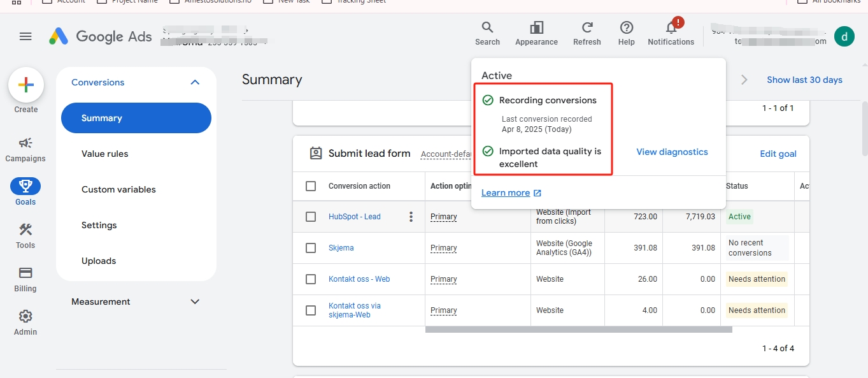Check the Kontakt oss - Web row
This screenshot has width=868, height=378.
point(311,279)
